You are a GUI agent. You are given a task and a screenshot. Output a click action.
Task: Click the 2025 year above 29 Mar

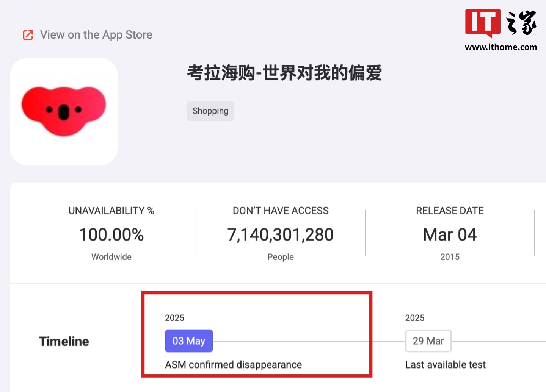[x=415, y=318]
